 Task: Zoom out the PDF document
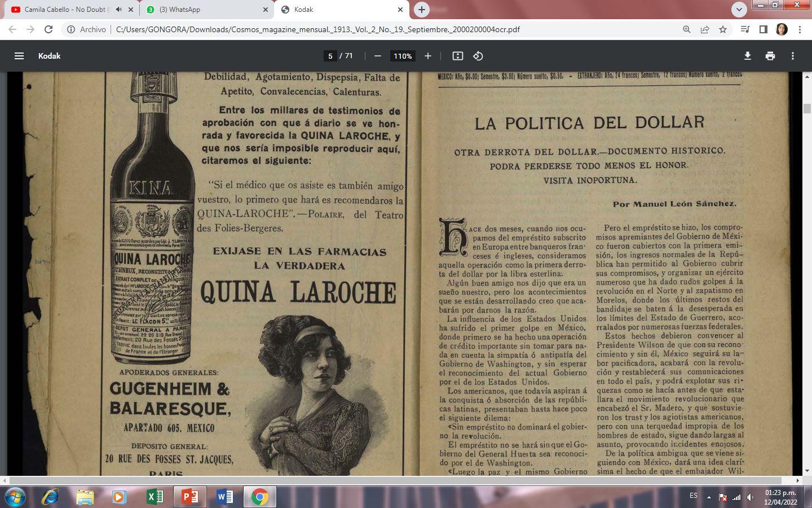pyautogui.click(x=378, y=56)
